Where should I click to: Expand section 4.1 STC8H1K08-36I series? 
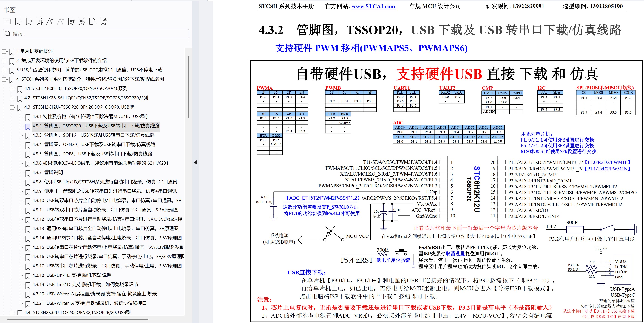coord(12,88)
